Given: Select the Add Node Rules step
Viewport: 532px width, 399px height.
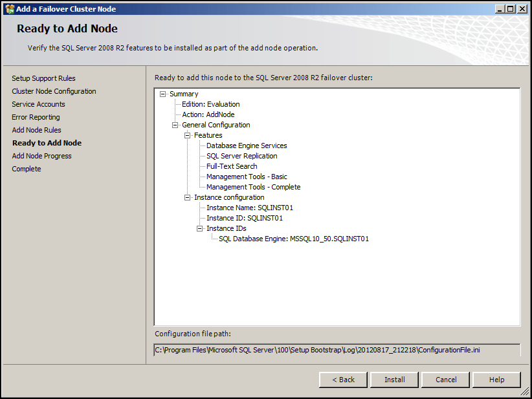Looking at the screenshot, I should pyautogui.click(x=36, y=130).
